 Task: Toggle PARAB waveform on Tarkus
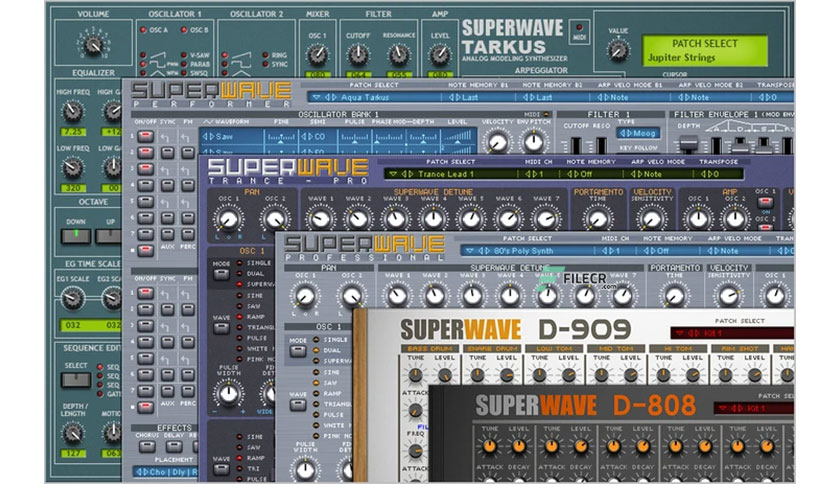[184, 64]
